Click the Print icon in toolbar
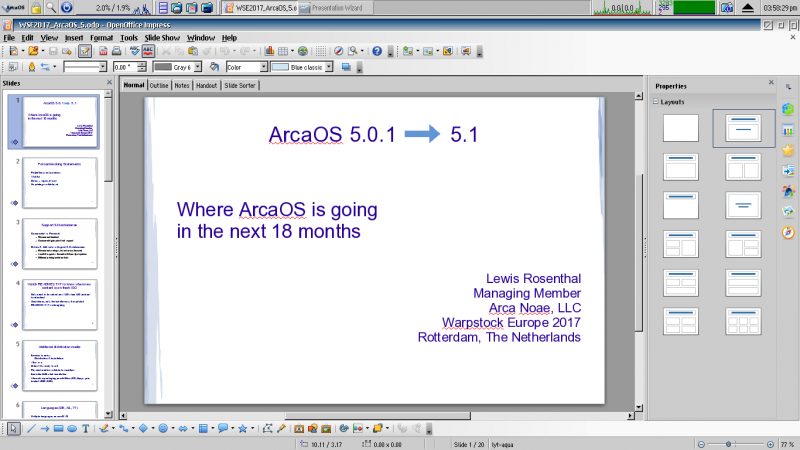800x450 pixels. click(116, 50)
